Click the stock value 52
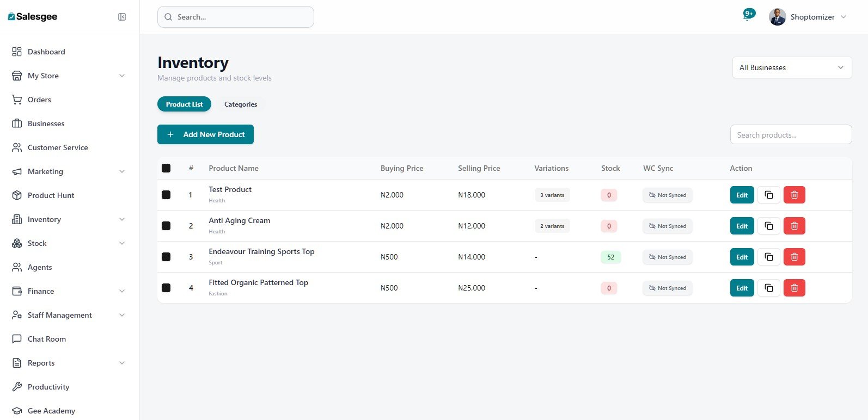 pos(611,257)
